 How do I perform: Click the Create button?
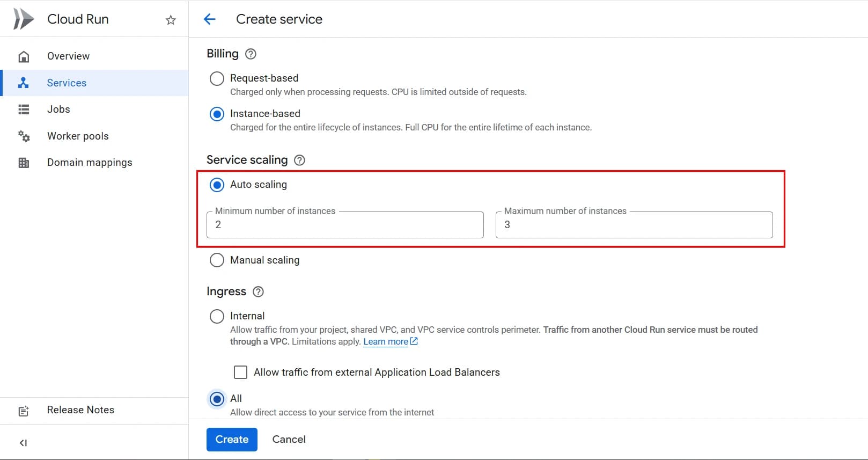(232, 439)
